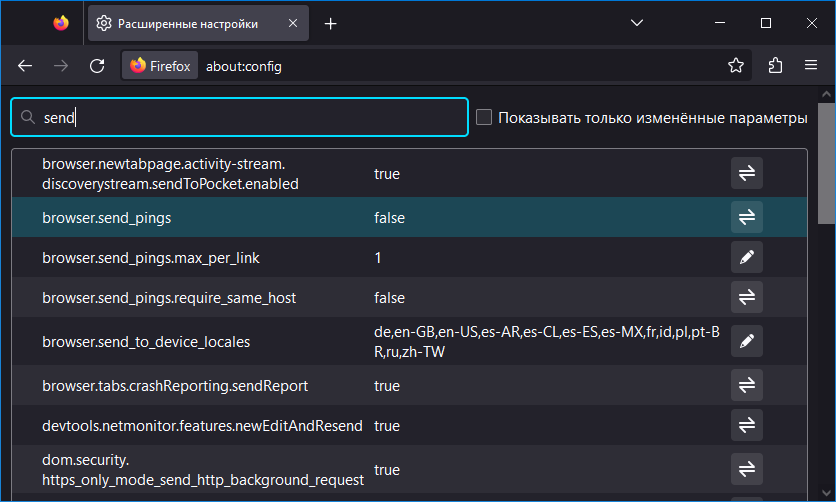This screenshot has width=836, height=502.
Task: Close the Расширенные настройки tab
Action: pyautogui.click(x=293, y=23)
